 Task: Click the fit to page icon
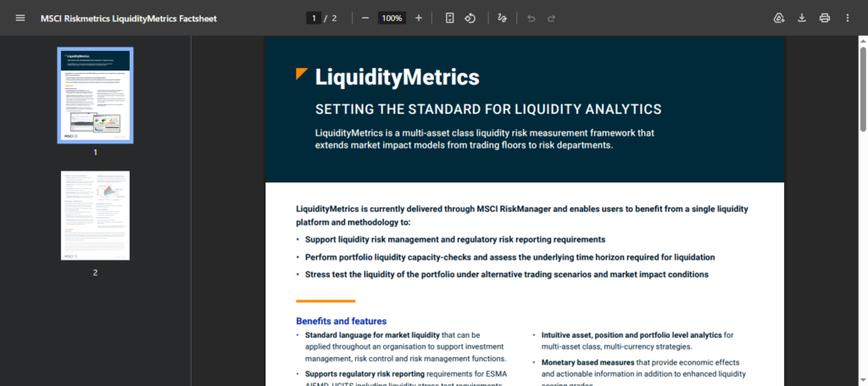click(x=449, y=18)
